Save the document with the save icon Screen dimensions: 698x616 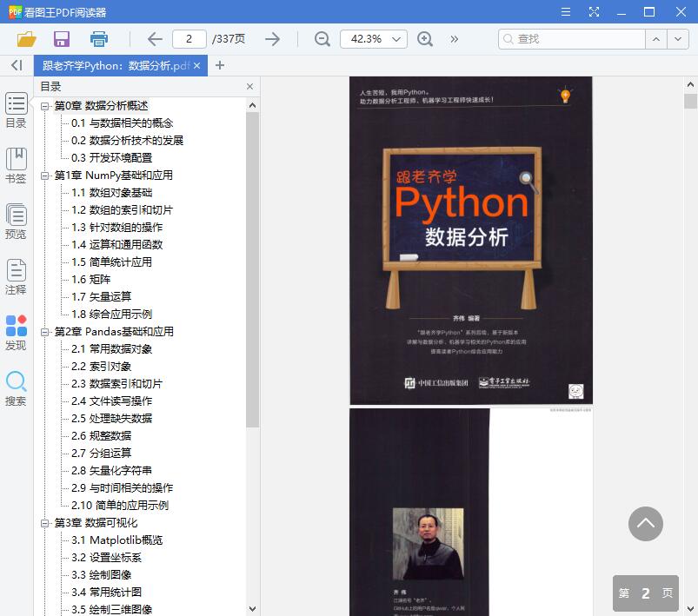(x=61, y=39)
